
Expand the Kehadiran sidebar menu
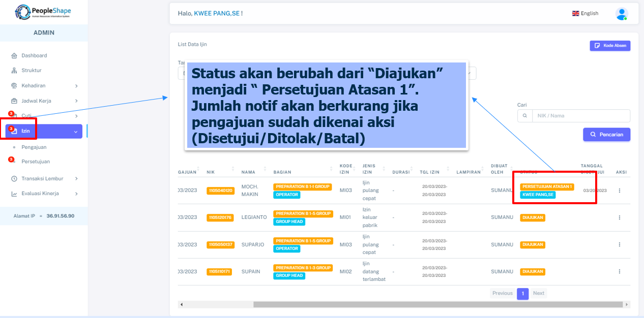(x=44, y=86)
